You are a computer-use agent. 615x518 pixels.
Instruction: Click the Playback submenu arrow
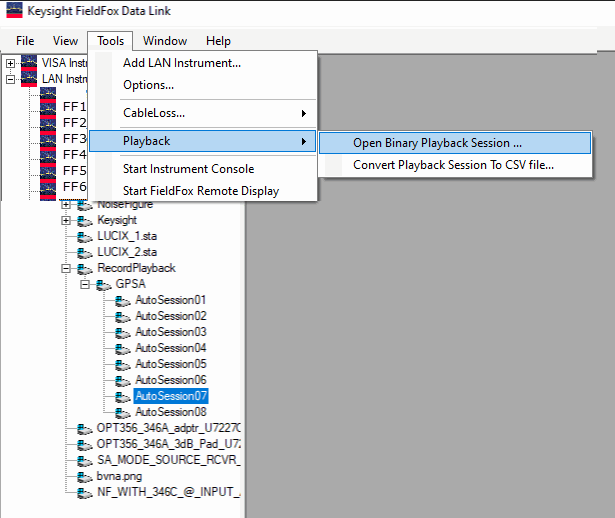click(304, 141)
